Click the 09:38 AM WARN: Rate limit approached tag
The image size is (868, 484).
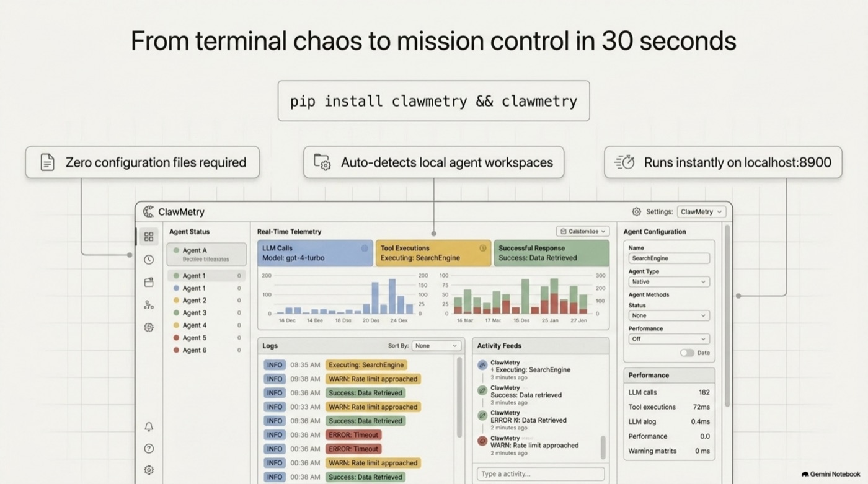click(x=373, y=379)
